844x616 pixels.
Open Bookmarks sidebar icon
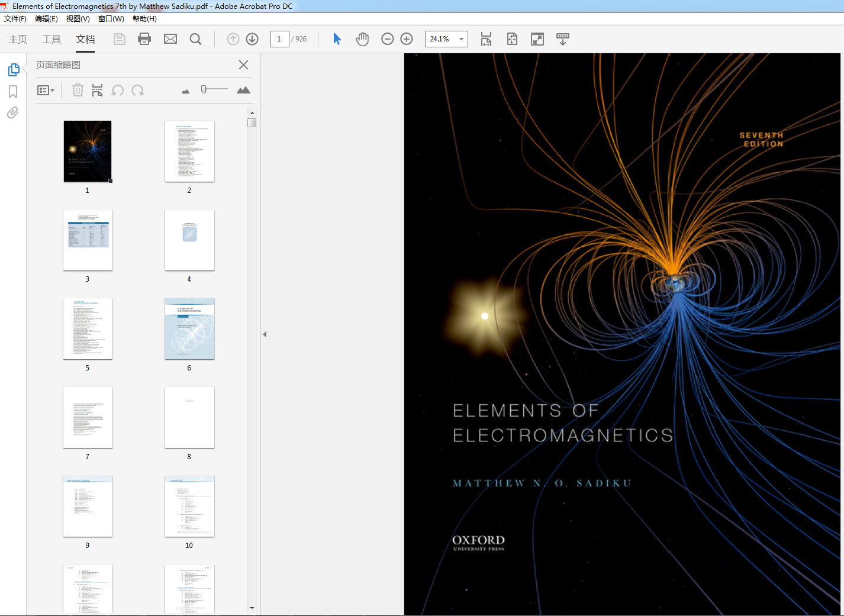point(13,92)
